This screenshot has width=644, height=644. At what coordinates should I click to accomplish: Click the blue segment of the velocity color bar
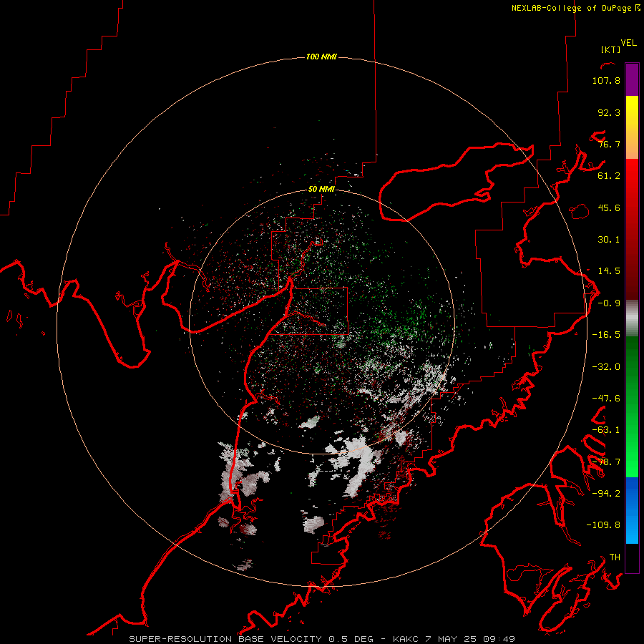[632, 510]
